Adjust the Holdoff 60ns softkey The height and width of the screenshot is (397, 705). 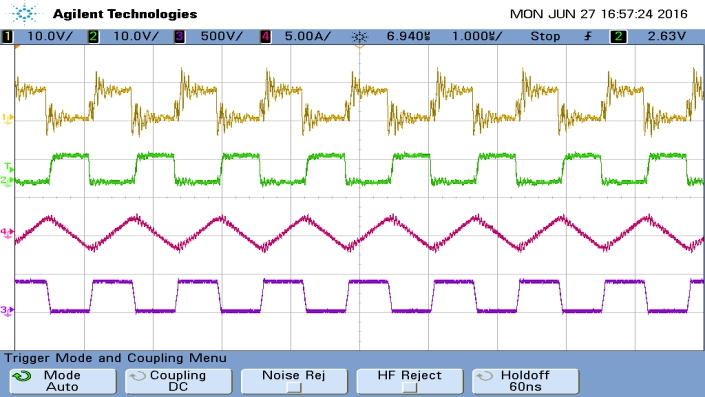[525, 381]
